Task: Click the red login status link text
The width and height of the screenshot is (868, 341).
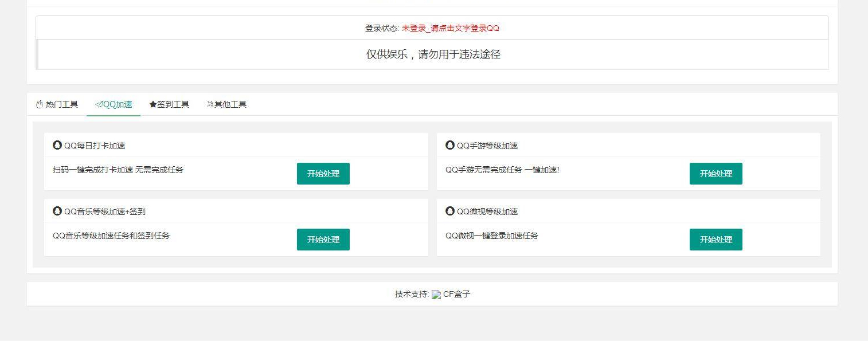Action: click(x=451, y=28)
